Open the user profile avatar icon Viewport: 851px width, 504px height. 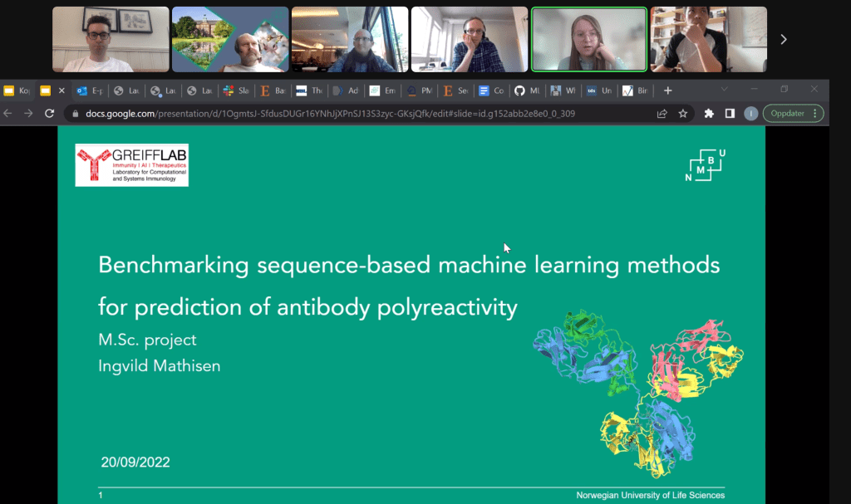[x=751, y=114]
